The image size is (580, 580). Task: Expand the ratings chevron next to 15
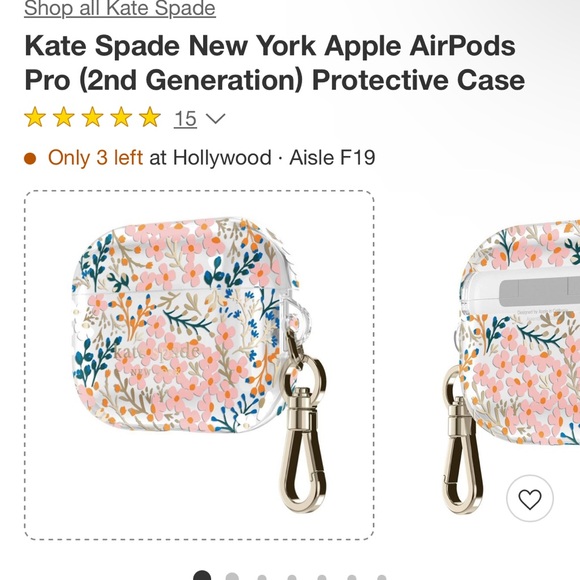[x=215, y=119]
